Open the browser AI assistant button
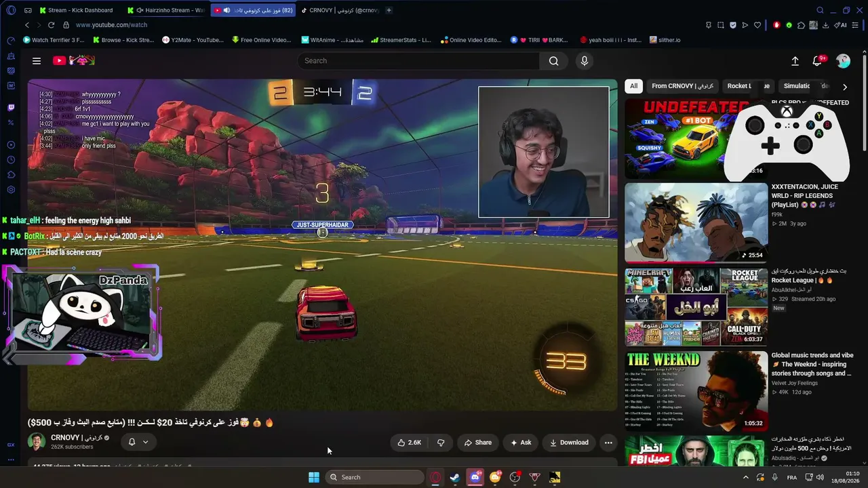The height and width of the screenshot is (488, 868). [842, 25]
